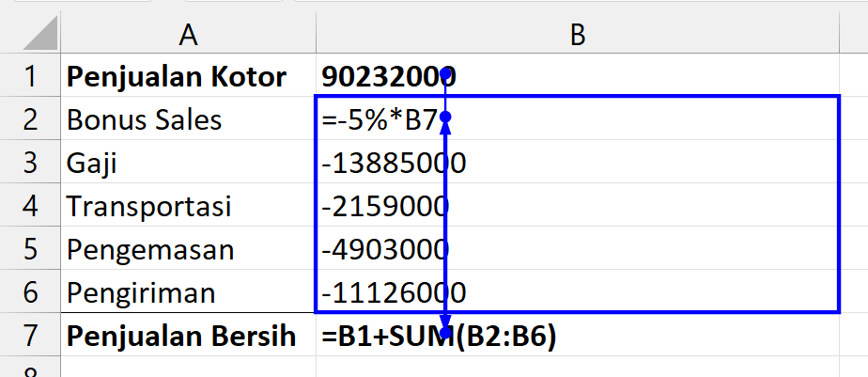Select column A header
Screen dimensions: 868x377
point(188,35)
